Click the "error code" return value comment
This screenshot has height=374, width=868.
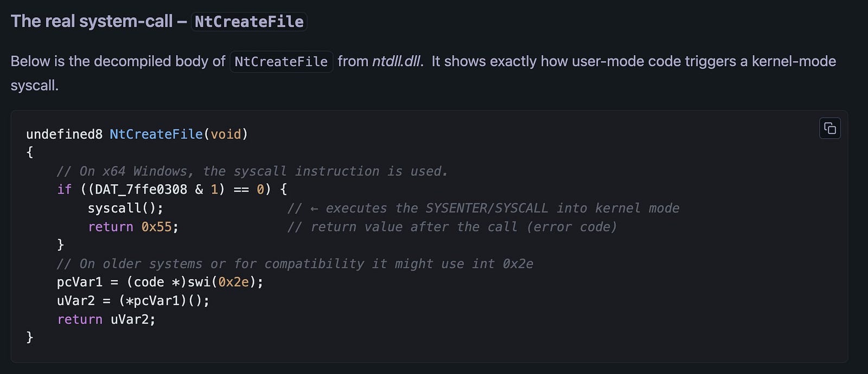pyautogui.click(x=452, y=227)
